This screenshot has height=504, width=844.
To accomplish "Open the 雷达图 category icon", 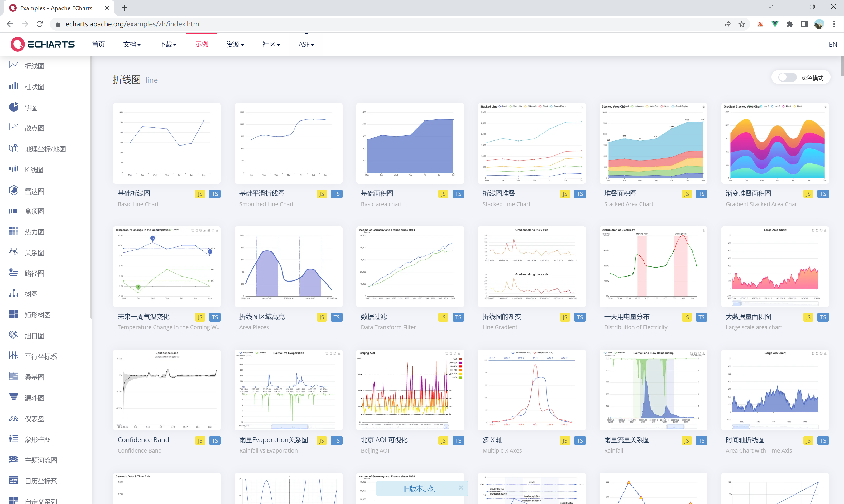I will coord(14,190).
